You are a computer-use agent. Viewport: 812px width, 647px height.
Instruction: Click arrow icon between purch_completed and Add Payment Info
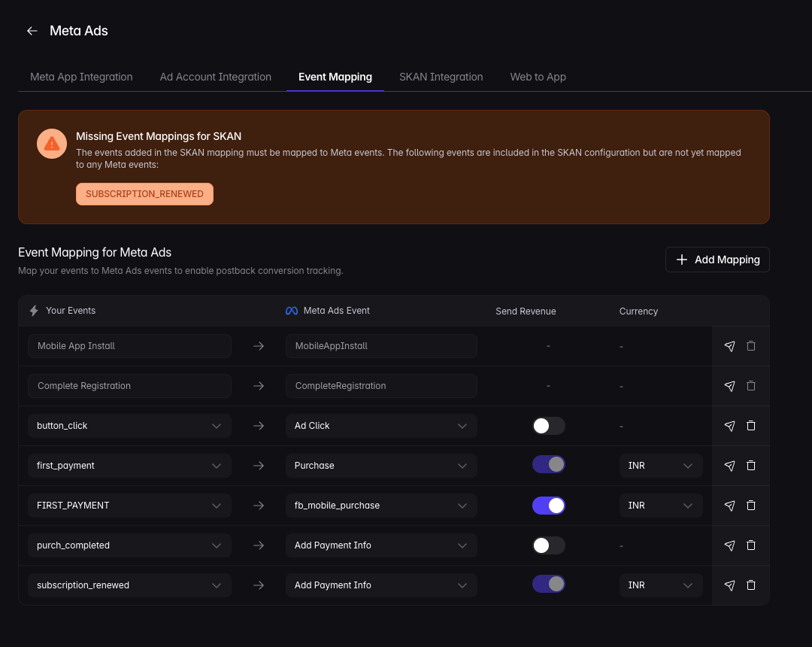[x=259, y=545]
